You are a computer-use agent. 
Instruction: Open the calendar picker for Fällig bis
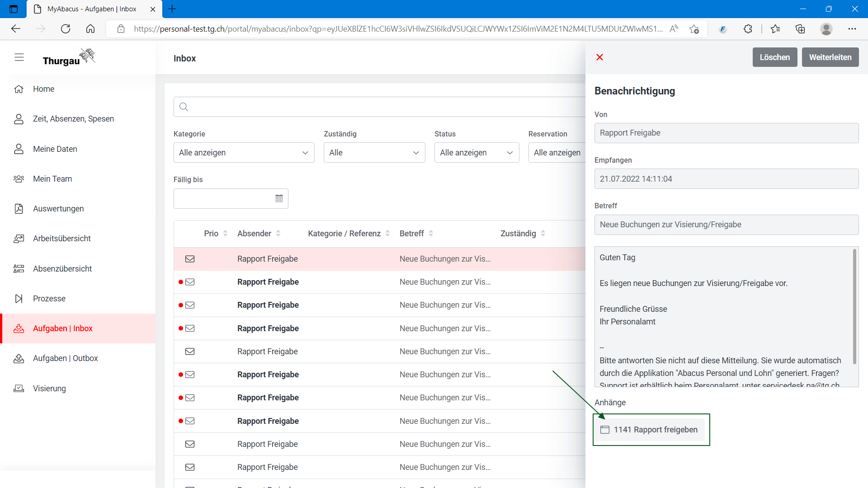[279, 198]
